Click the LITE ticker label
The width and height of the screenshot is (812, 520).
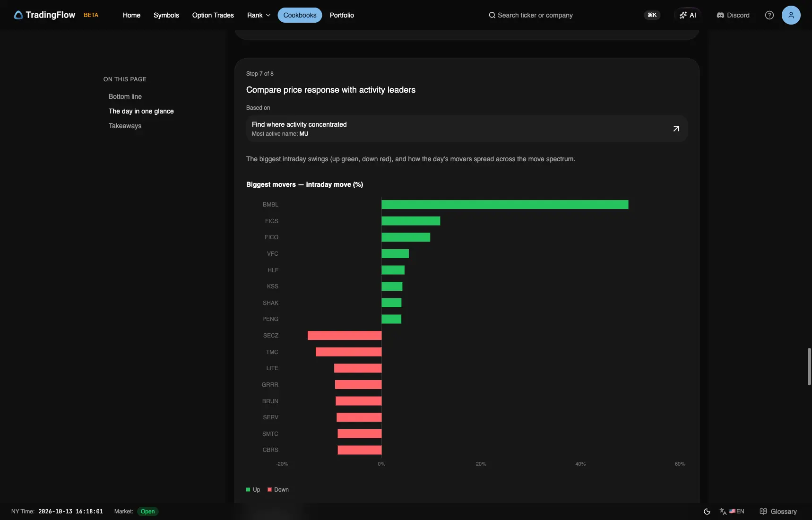[272, 368]
